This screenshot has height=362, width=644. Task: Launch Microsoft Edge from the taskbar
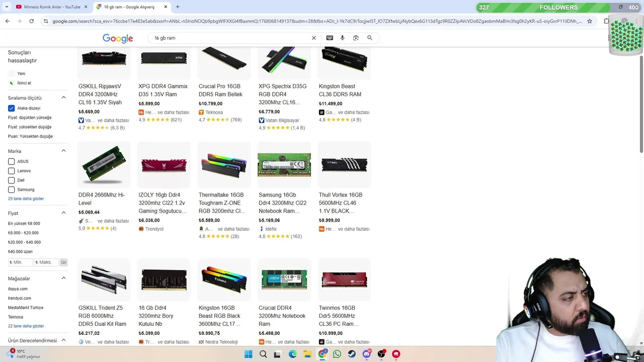click(293, 354)
